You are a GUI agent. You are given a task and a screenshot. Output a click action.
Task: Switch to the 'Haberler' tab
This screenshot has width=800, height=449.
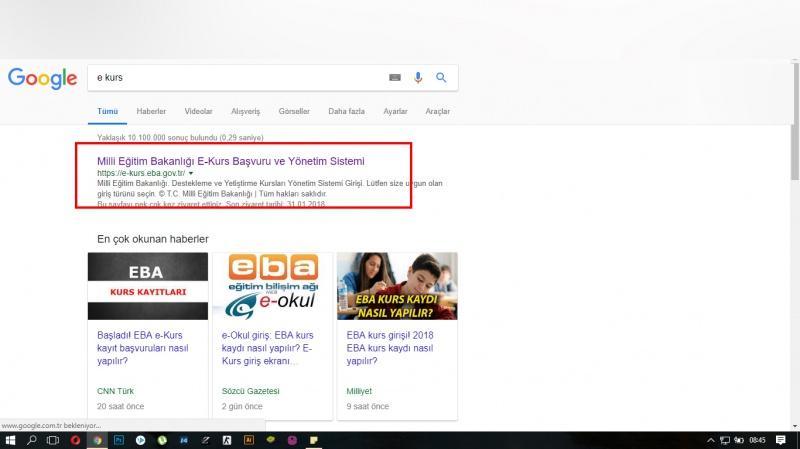(151, 111)
